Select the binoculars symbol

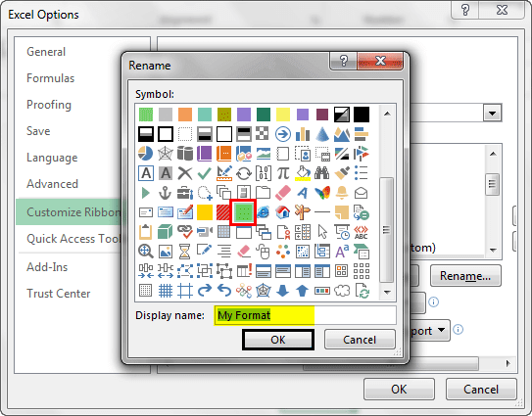tap(321, 173)
